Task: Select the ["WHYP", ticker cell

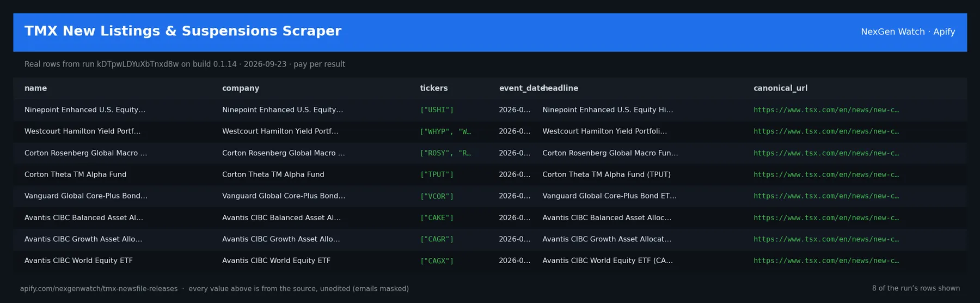Action: (445, 131)
